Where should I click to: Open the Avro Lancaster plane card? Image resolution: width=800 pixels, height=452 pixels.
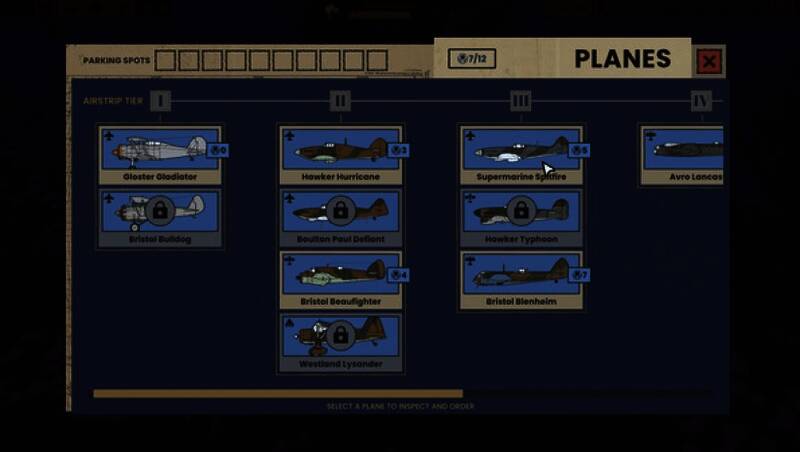click(x=683, y=155)
